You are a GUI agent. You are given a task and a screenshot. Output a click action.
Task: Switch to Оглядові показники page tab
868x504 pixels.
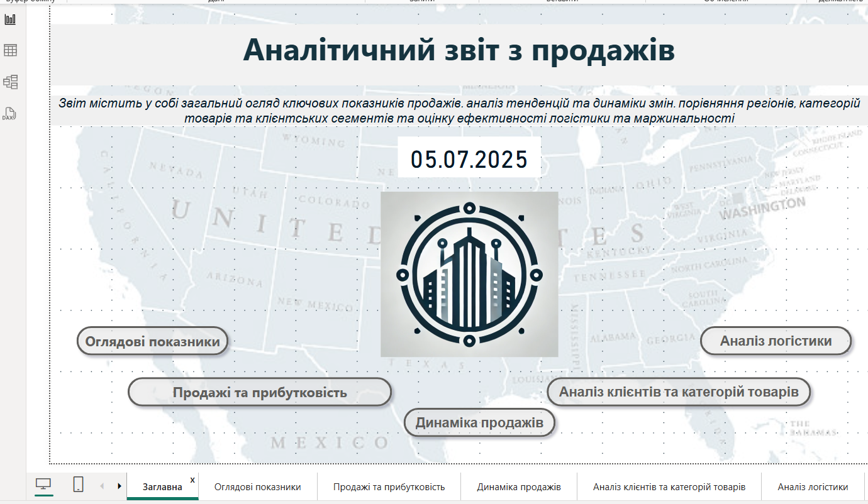tap(257, 487)
